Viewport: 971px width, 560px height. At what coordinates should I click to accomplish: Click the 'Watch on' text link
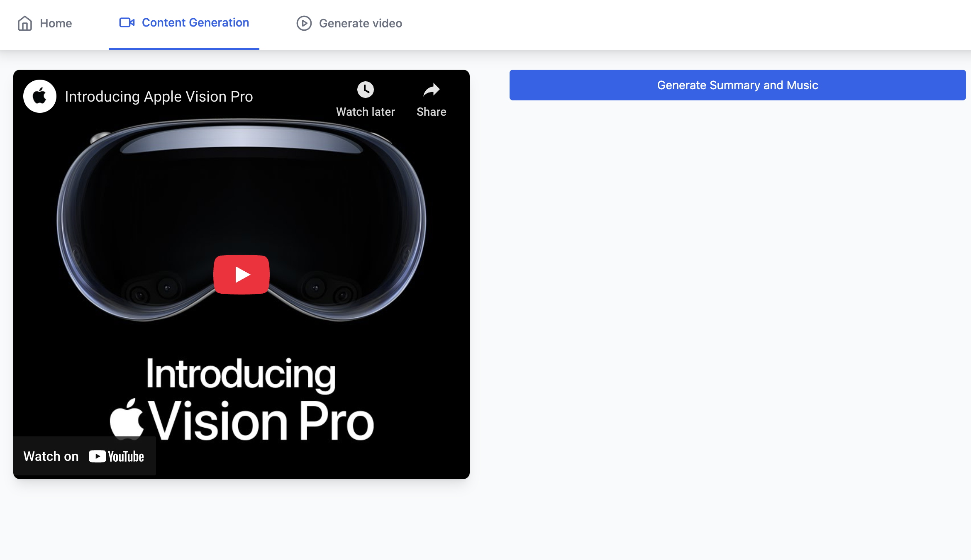coord(51,456)
